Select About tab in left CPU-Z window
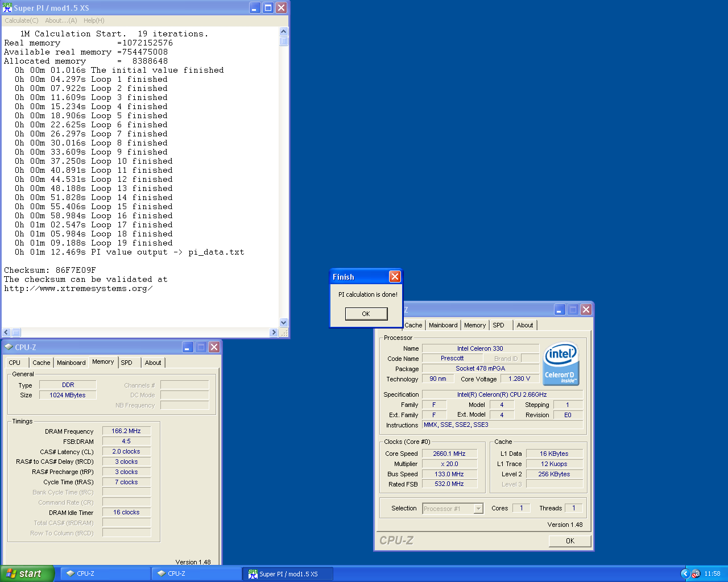728x582 pixels. [153, 363]
